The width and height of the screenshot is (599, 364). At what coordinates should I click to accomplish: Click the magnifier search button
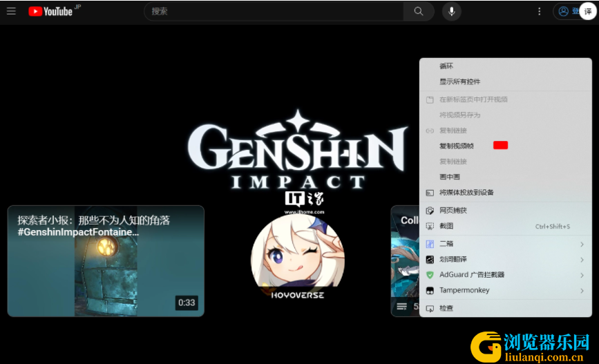(418, 12)
